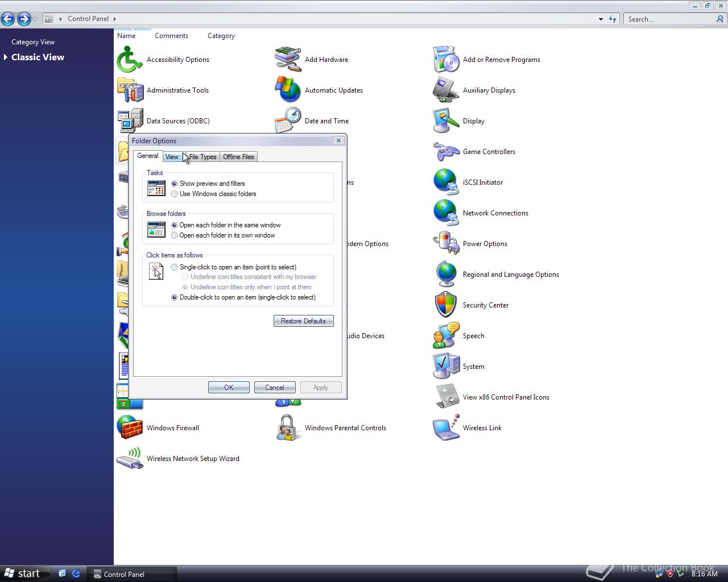Click the Search input field

pyautogui.click(x=670, y=19)
